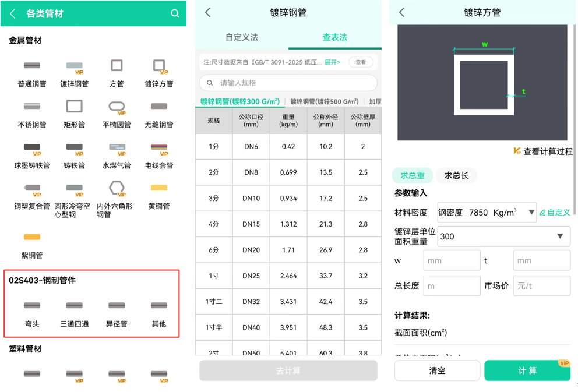Open the 普通钢管 pipe icon
Image resolution: width=578 pixels, height=392 pixels.
click(x=32, y=66)
